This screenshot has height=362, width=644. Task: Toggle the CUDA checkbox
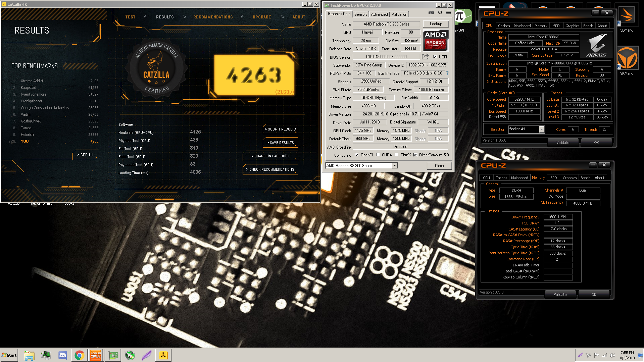click(x=378, y=155)
